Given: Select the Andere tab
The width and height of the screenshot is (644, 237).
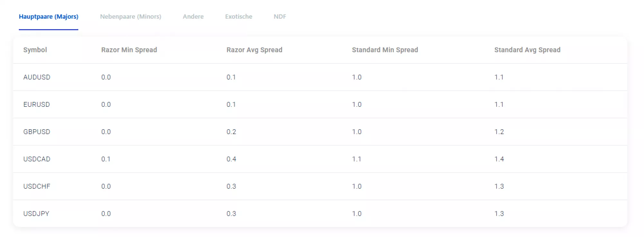Looking at the screenshot, I should (193, 17).
